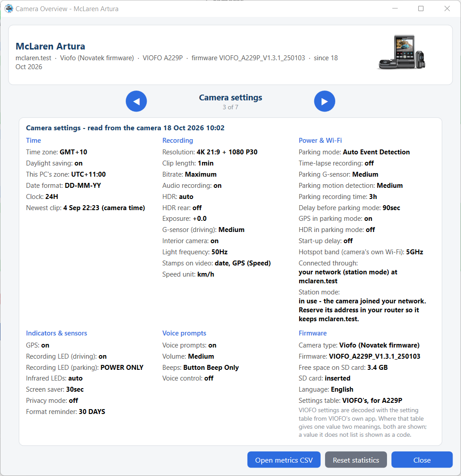Click the app icon in the title bar
The width and height of the screenshot is (461, 476).
9,8
